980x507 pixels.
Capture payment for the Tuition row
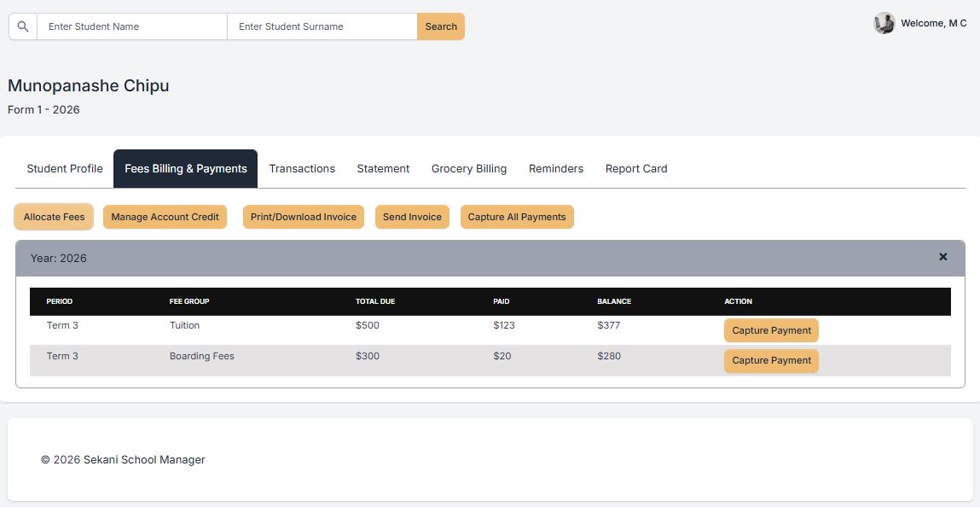click(771, 330)
